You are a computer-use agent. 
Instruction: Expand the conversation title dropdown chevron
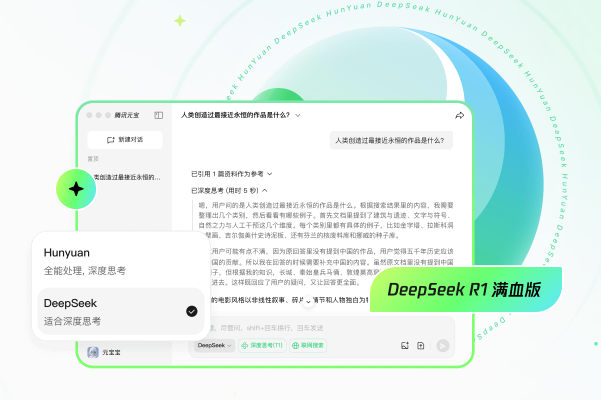coord(298,116)
